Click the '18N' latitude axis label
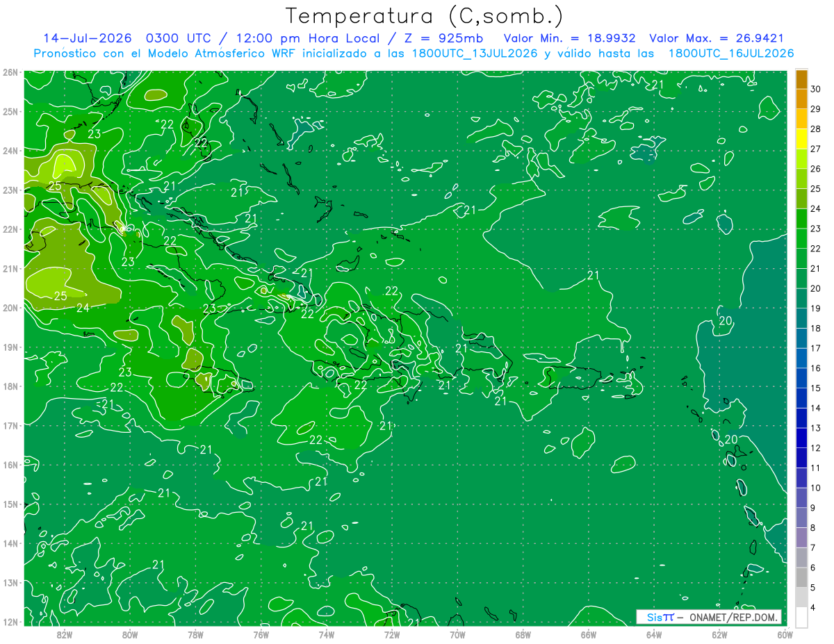Image resolution: width=834 pixels, height=644 pixels. point(10,386)
